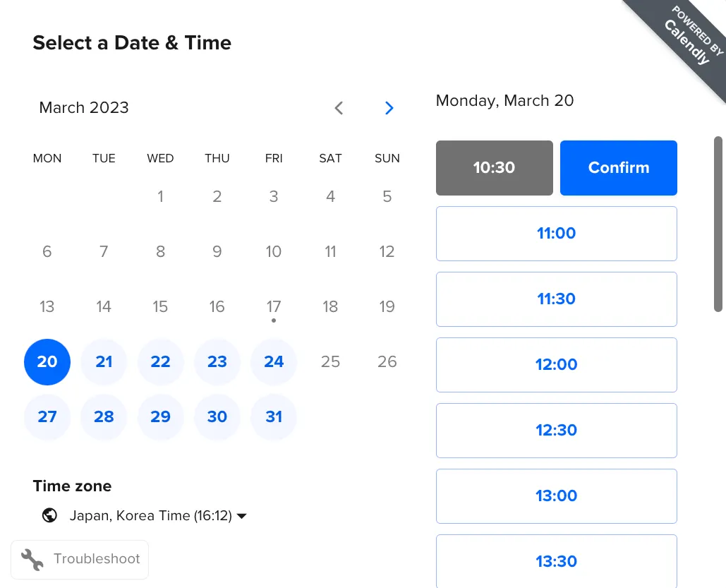
Task: Choose the 12:00 time slot
Action: (x=556, y=365)
